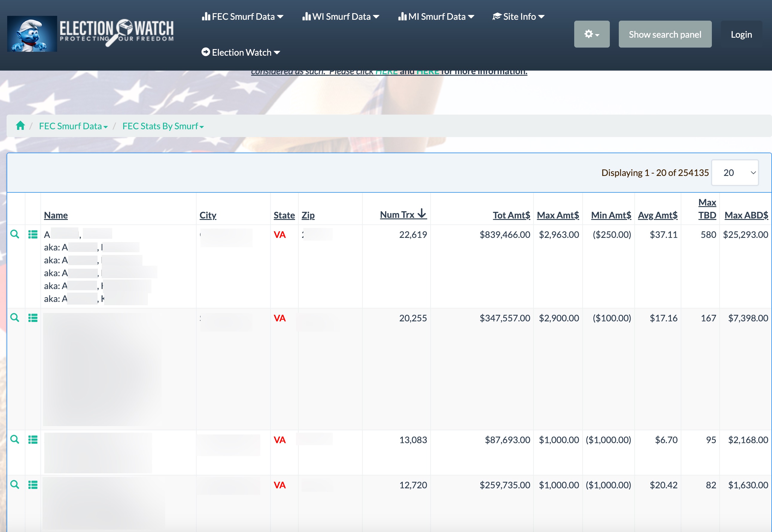Click Show search panel button
The width and height of the screenshot is (772, 532).
(665, 34)
